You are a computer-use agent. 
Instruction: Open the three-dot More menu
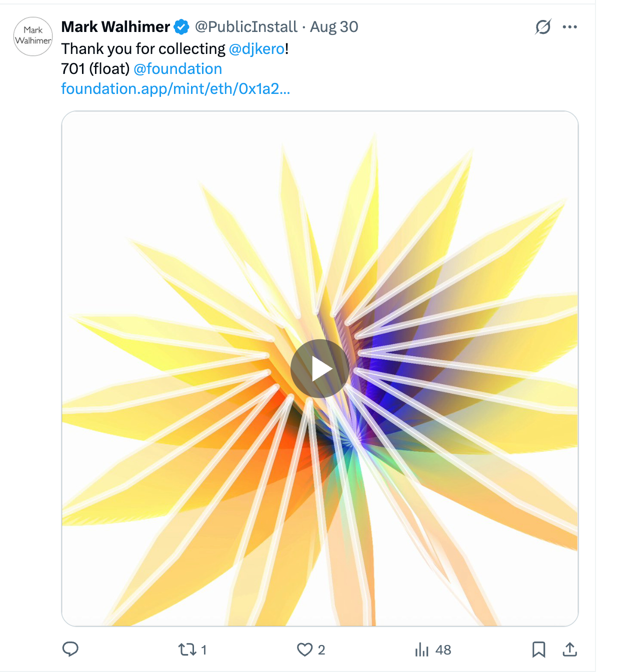(569, 27)
